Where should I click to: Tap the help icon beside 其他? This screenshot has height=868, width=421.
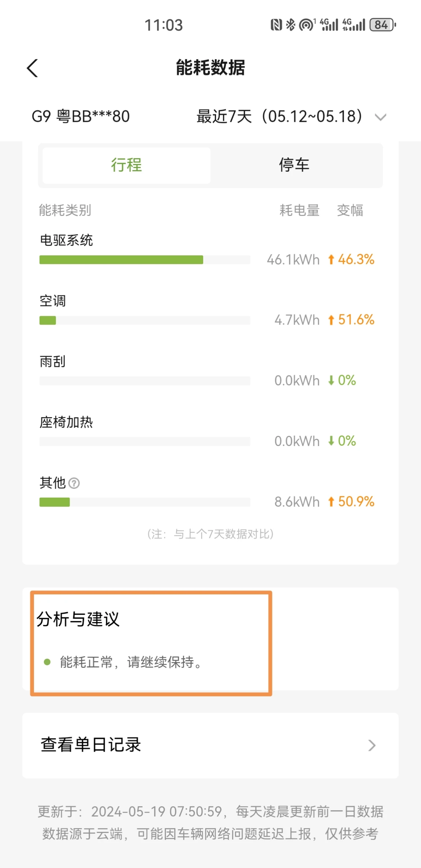pos(74,483)
